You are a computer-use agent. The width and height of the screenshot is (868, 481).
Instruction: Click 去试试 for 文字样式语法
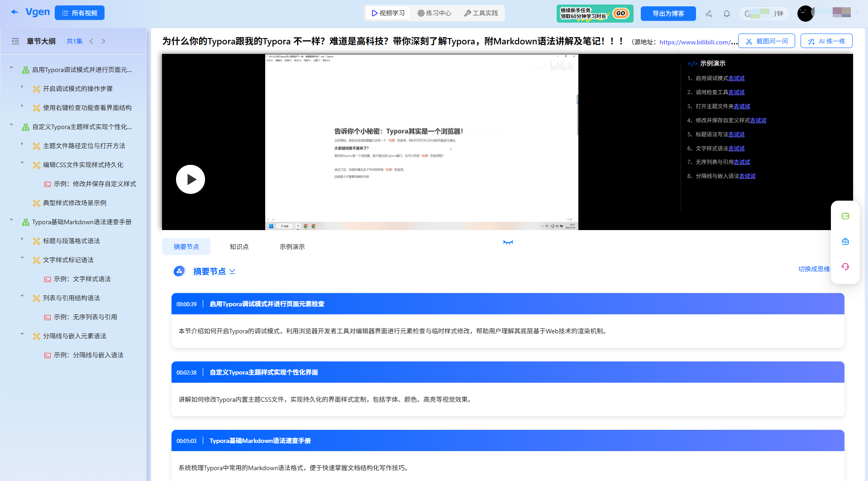point(736,149)
